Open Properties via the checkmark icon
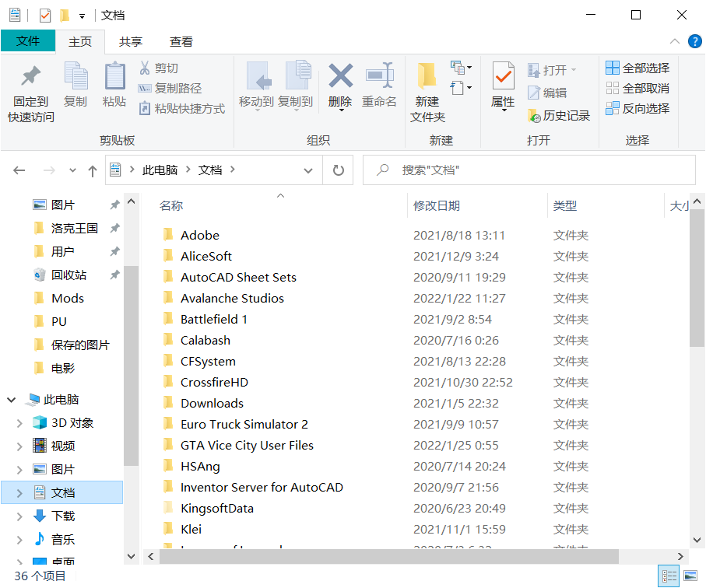 (x=503, y=78)
